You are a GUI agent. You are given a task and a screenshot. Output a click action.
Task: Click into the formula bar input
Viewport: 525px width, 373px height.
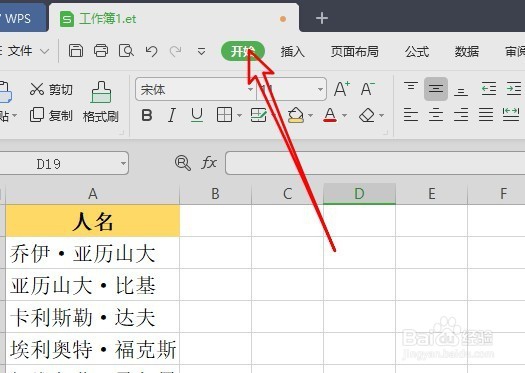click(375, 163)
